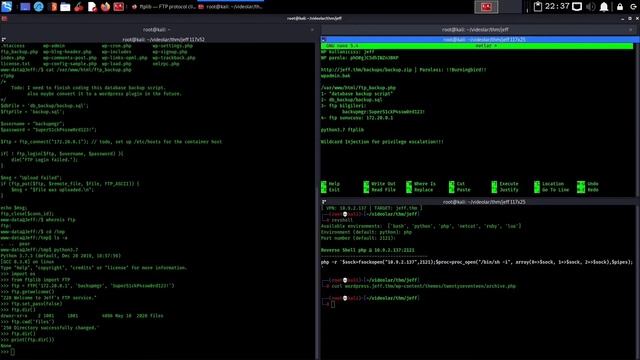Click nano Where Is shortcut
The width and height of the screenshot is (640, 360).
(x=421, y=184)
